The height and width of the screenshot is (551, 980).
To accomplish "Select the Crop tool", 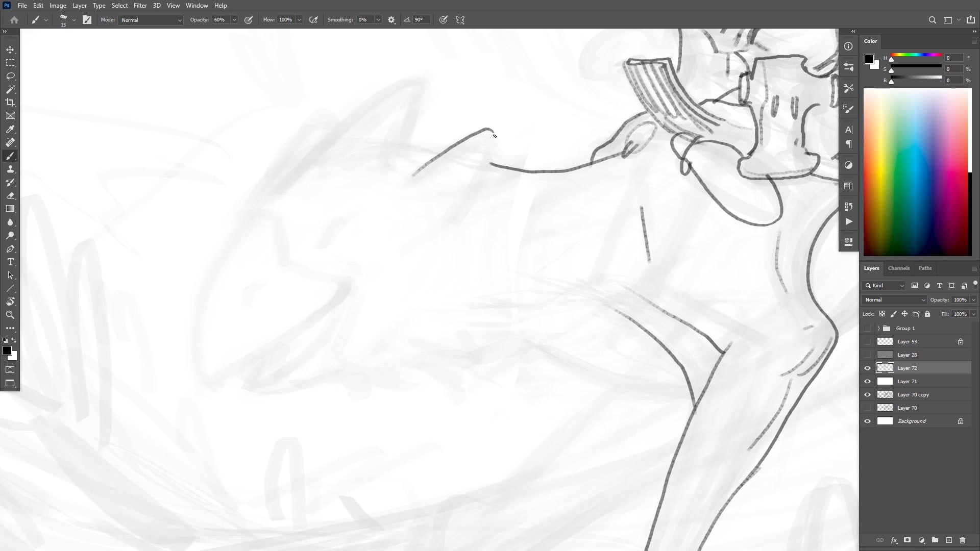I will [x=10, y=103].
